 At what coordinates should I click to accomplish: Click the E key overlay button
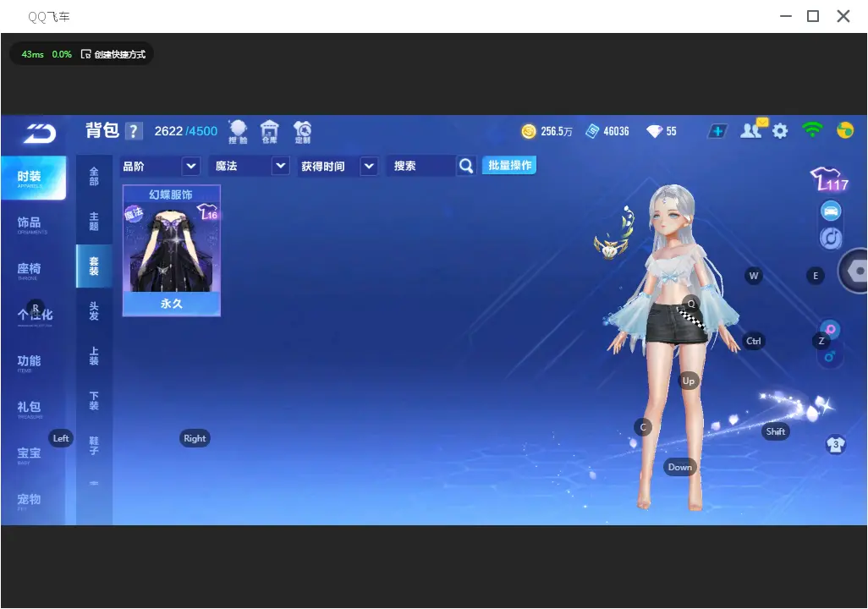click(x=815, y=276)
